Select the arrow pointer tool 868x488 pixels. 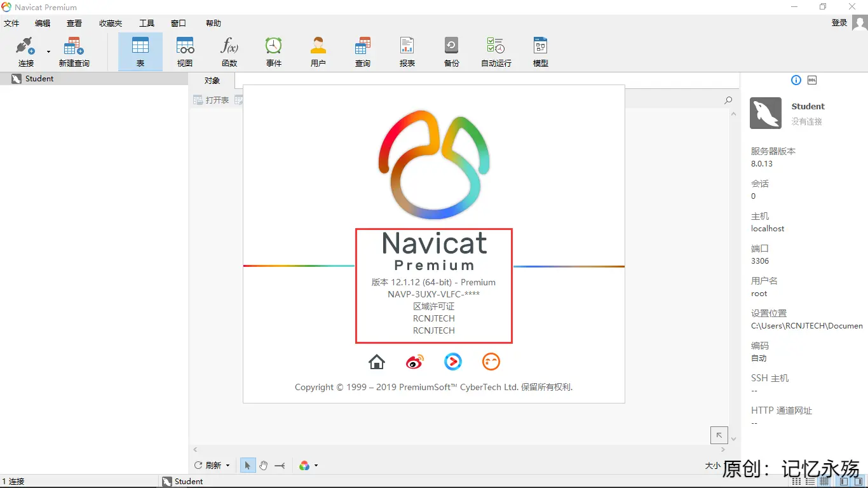pyautogui.click(x=248, y=466)
